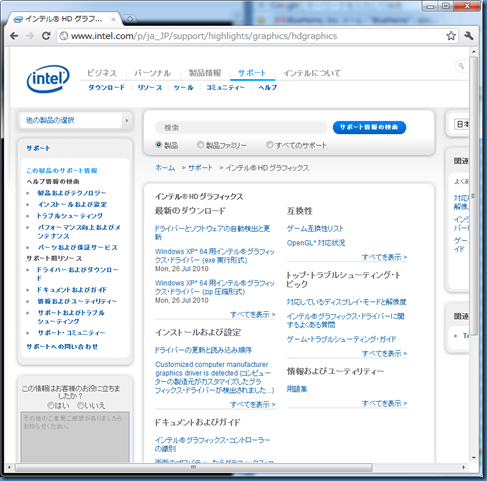Select the サポート top menu tab
This screenshot has height=481, width=487.
point(252,73)
